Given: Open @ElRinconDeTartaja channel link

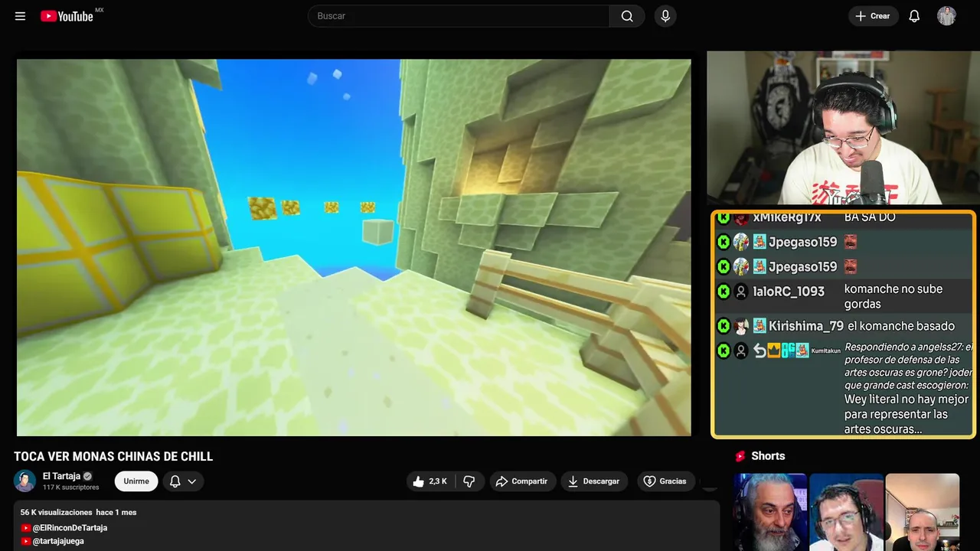Looking at the screenshot, I should coord(70,528).
